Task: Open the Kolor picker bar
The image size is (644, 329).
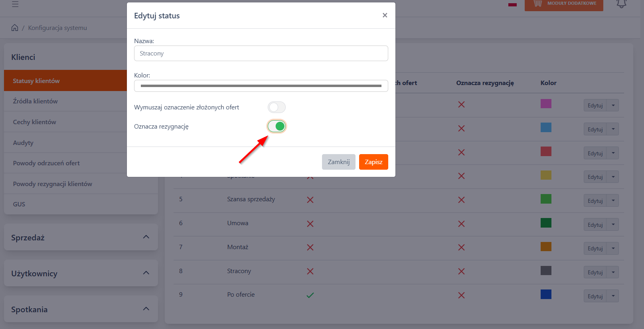Action: click(x=261, y=86)
